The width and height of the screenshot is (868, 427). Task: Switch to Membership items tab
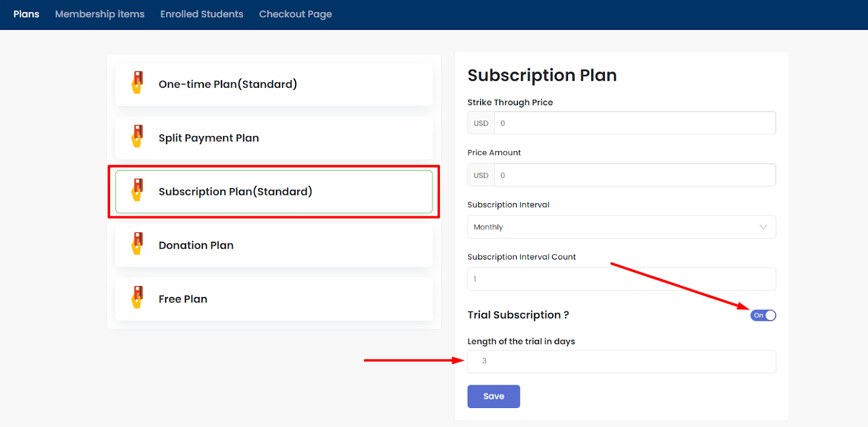tap(100, 14)
